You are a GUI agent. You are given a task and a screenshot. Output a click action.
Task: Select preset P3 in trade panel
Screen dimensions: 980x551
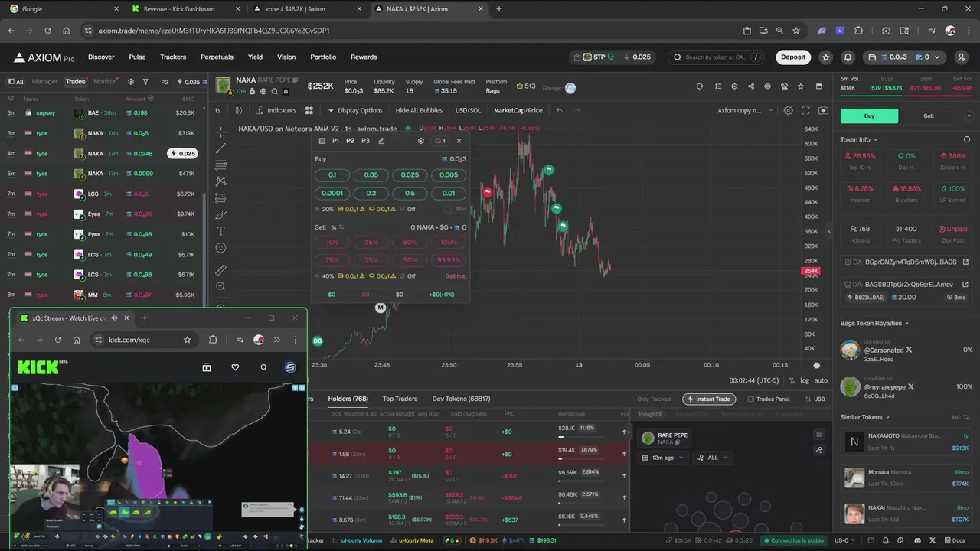(x=365, y=141)
